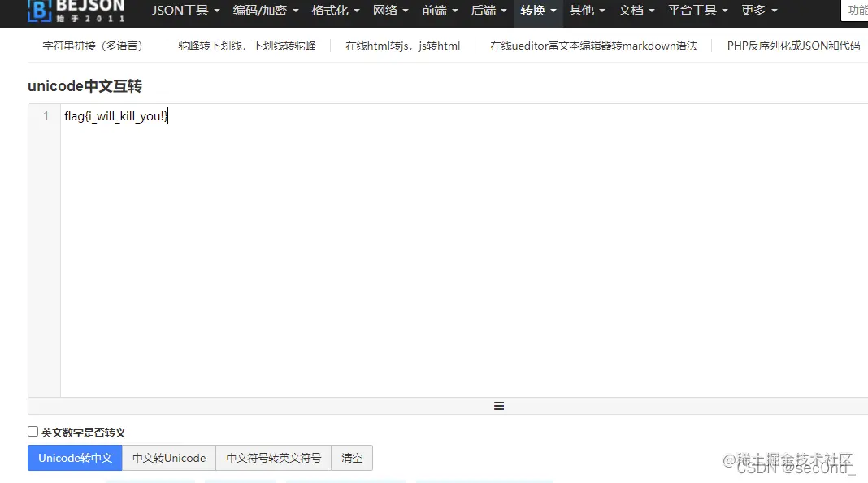Viewport: 868px width, 483px height.
Task: Open PHP反序列化成JSON和代码 link
Action: coord(793,46)
